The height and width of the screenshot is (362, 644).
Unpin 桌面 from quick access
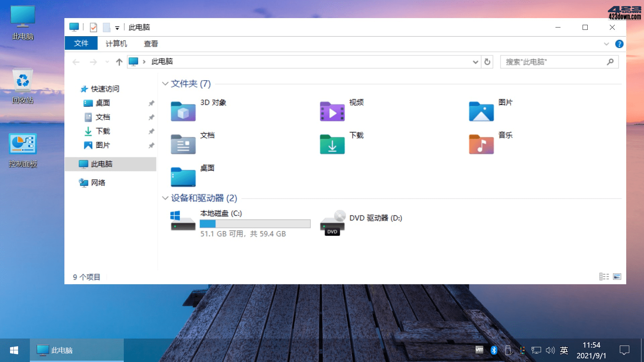[x=151, y=103]
